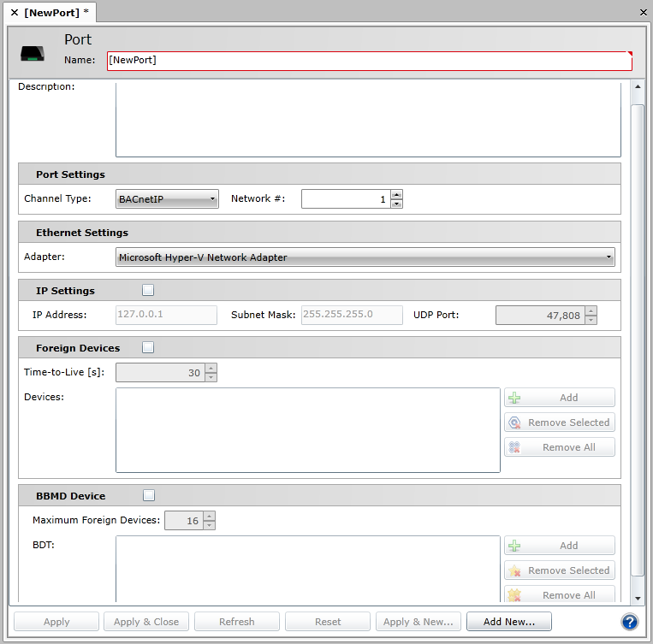Image resolution: width=653 pixels, height=644 pixels.
Task: Click in the port Name text field
Action: [368, 61]
